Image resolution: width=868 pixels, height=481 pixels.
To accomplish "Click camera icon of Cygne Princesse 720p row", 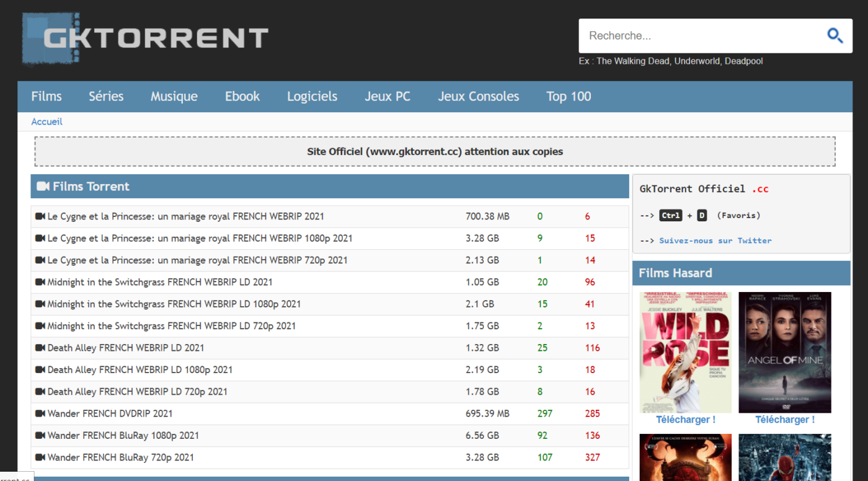I will [x=40, y=260].
